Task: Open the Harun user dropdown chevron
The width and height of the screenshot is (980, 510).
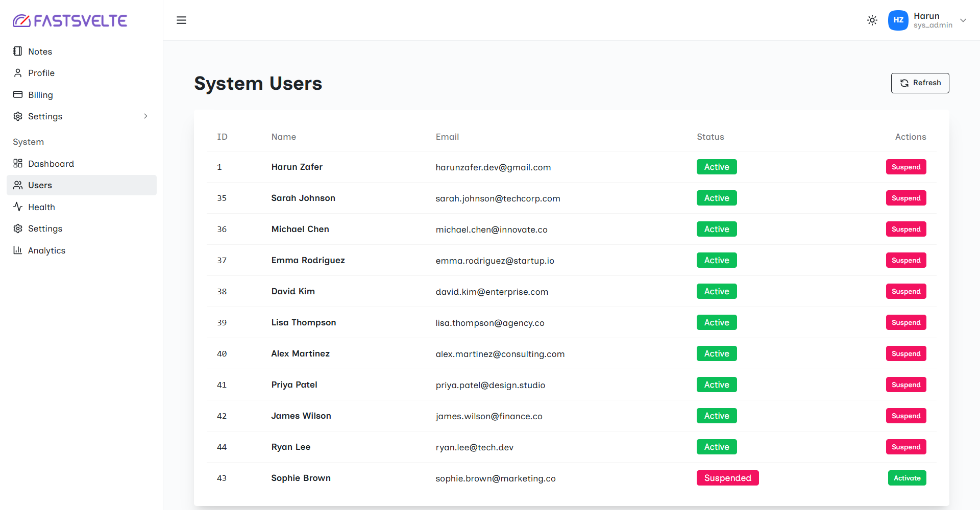Action: 963,20
